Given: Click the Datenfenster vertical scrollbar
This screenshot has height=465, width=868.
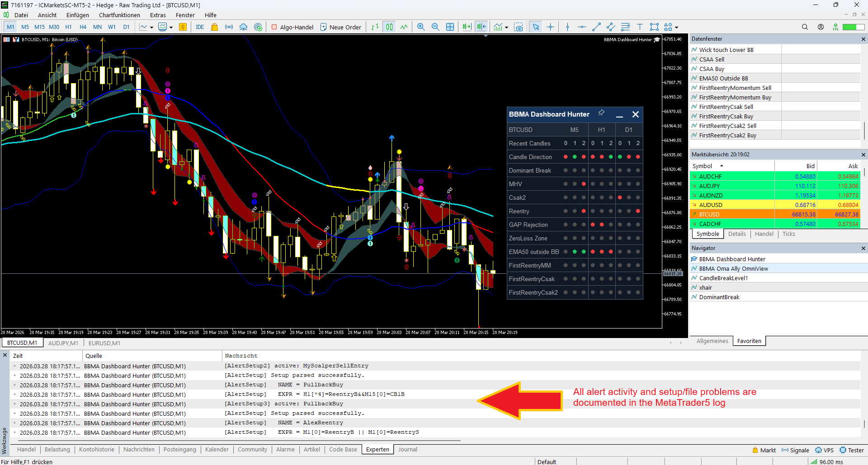Looking at the screenshot, I should [x=864, y=131].
